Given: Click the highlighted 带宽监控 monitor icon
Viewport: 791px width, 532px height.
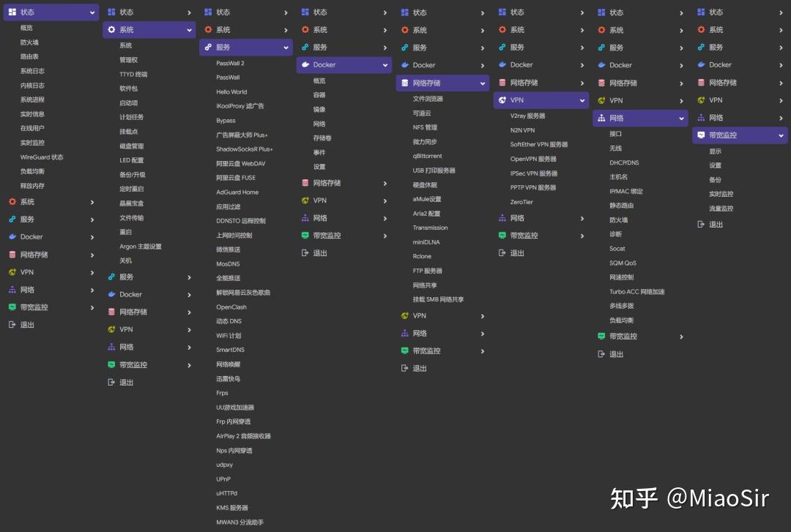Looking at the screenshot, I should tap(701, 135).
